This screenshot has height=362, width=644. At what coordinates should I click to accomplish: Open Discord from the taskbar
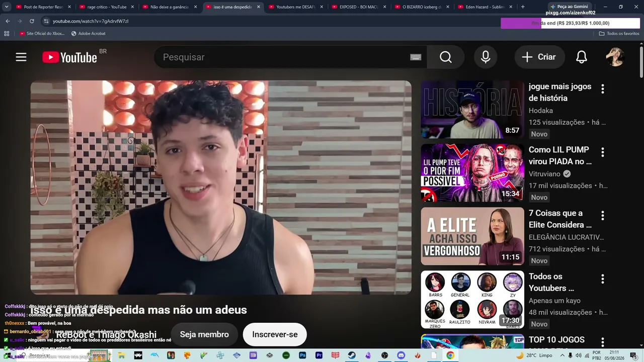(x=401, y=355)
